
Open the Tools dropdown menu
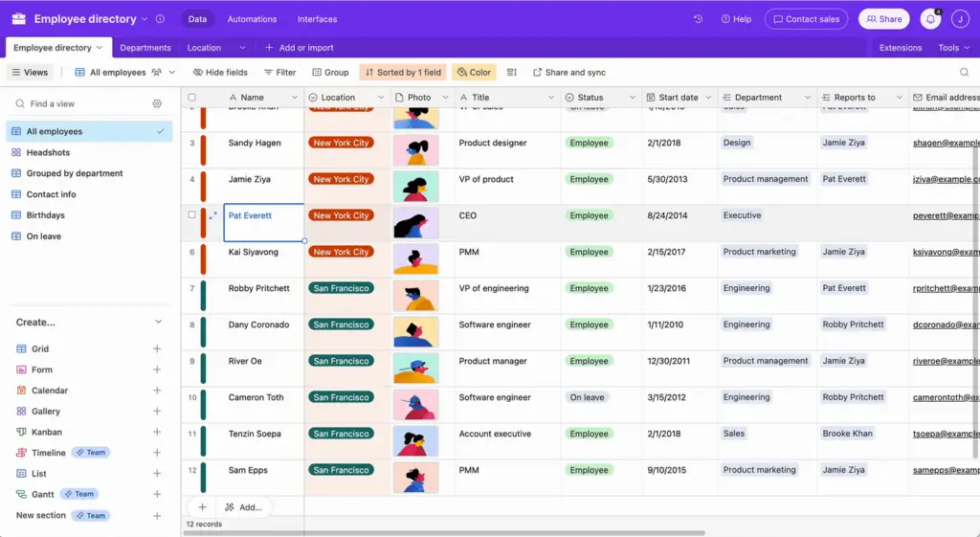click(x=954, y=48)
